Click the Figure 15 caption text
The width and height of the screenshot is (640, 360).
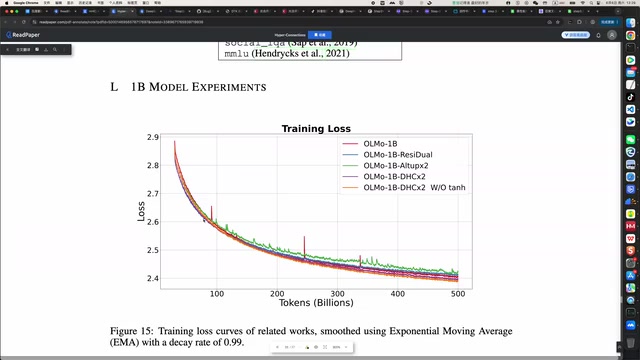click(311, 337)
